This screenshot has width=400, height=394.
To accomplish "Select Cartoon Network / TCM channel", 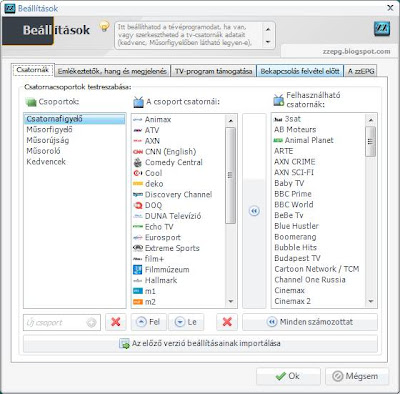I will [x=317, y=269].
